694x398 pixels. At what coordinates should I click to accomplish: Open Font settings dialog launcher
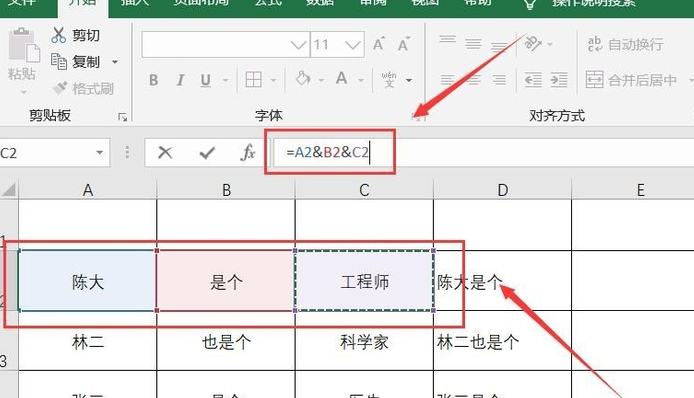point(417,117)
